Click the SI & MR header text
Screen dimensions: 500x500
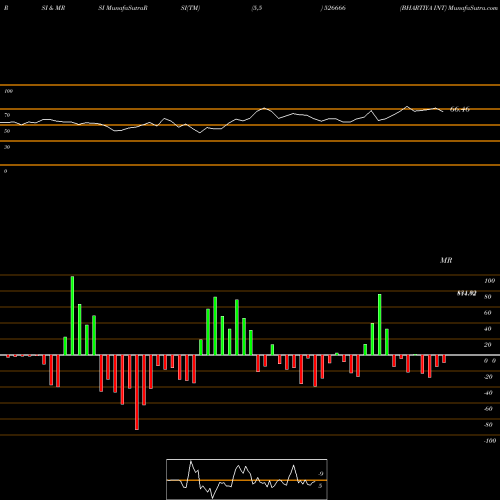coord(53,8)
